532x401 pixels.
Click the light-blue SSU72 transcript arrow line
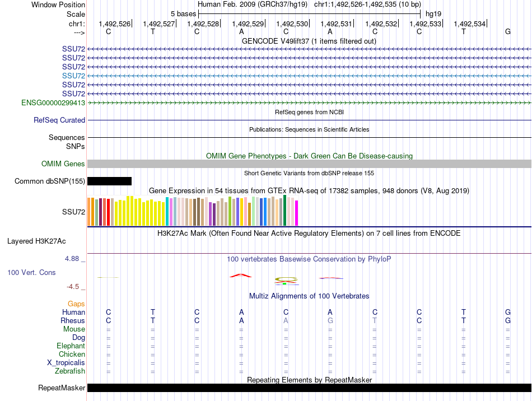(x=309, y=76)
